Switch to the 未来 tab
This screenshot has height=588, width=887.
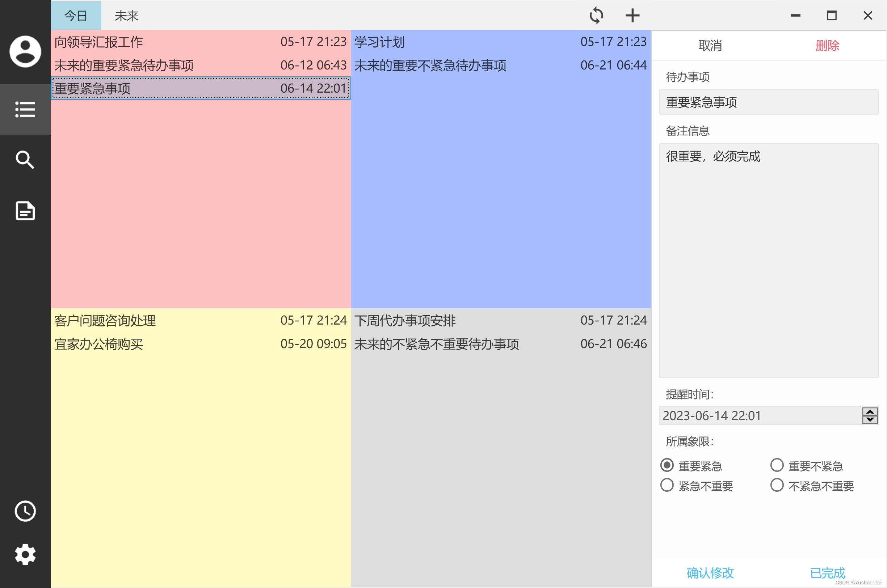(x=126, y=15)
